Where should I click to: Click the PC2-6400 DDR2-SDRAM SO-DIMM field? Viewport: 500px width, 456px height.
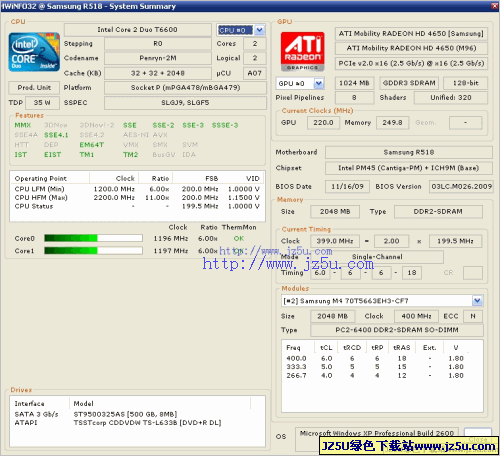point(397,330)
